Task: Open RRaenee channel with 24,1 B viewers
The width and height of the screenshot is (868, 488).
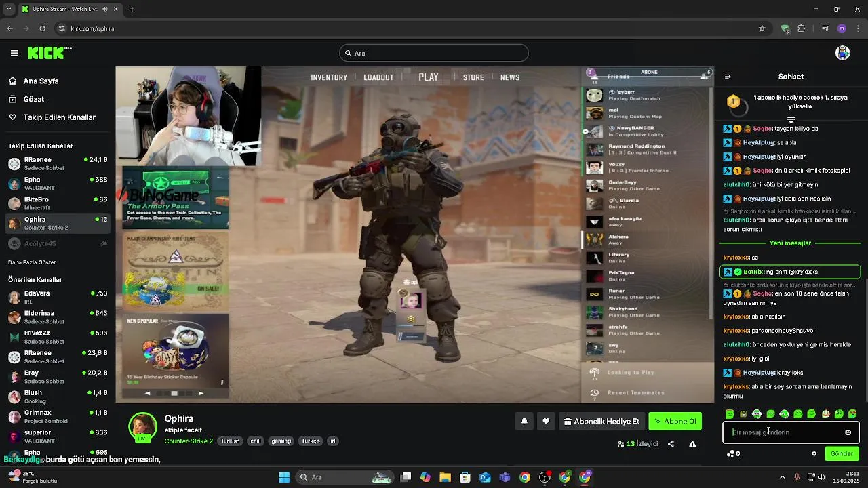Action: [x=57, y=163]
